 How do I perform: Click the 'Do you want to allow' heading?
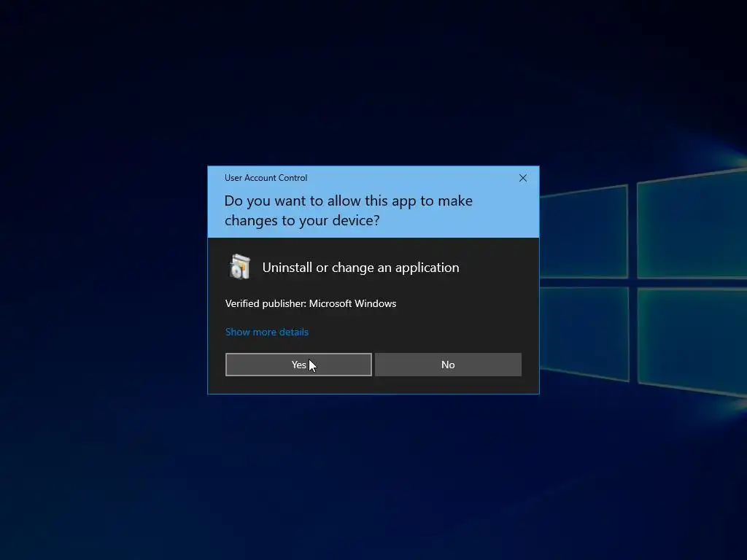click(x=348, y=211)
